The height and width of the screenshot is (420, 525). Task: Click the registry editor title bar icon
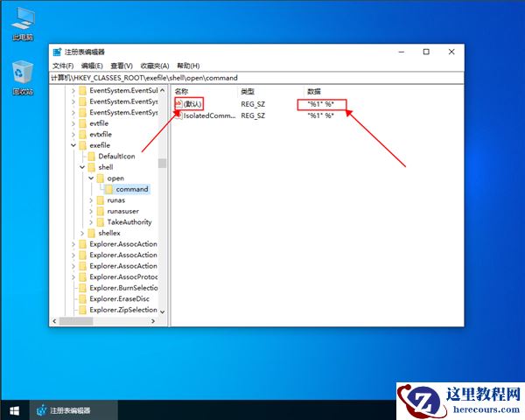57,52
